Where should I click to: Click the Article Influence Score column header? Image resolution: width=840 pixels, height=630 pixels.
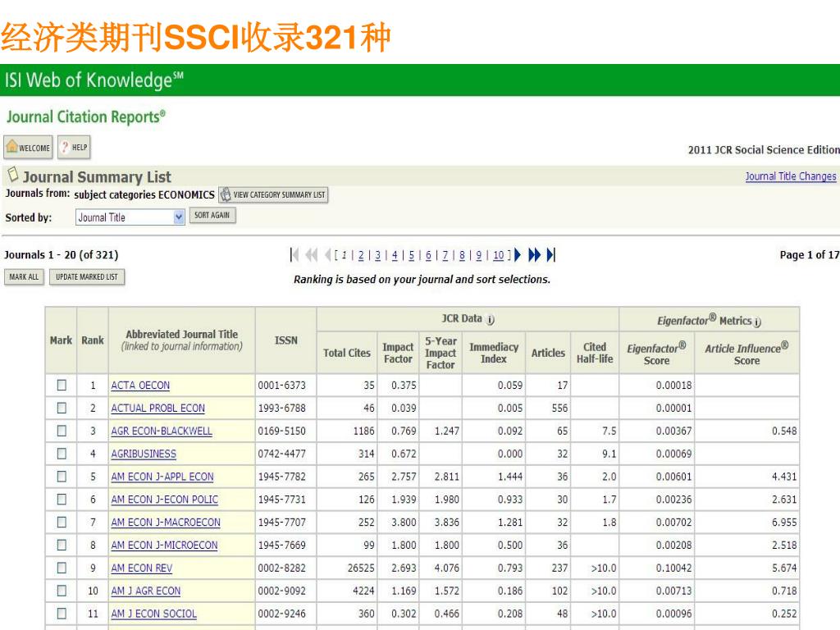pyautogui.click(x=746, y=354)
